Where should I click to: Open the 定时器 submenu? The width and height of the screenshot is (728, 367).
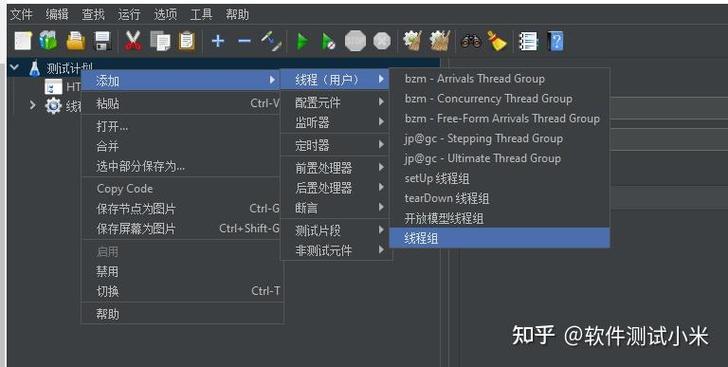pos(335,145)
